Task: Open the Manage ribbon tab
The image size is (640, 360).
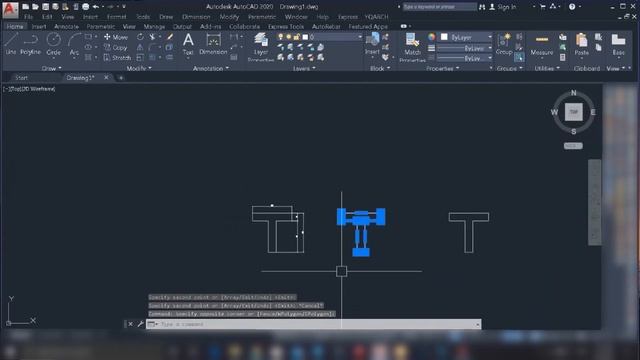Action: (x=154, y=27)
